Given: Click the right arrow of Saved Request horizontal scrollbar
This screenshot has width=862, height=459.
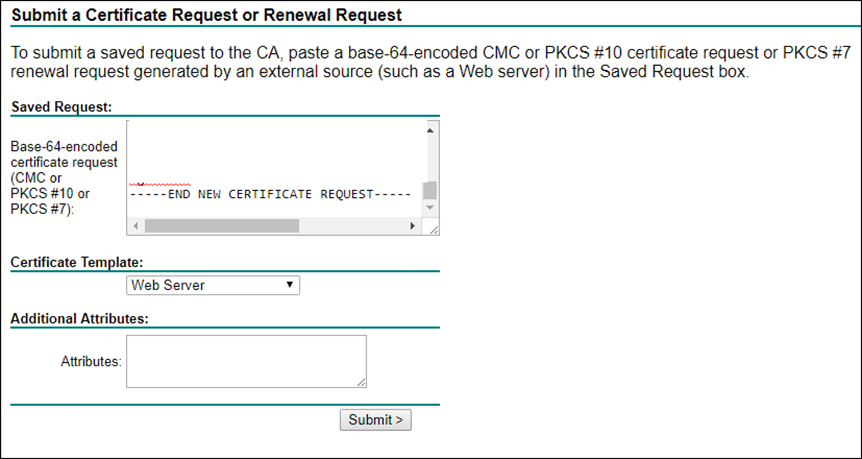Looking at the screenshot, I should [x=413, y=226].
